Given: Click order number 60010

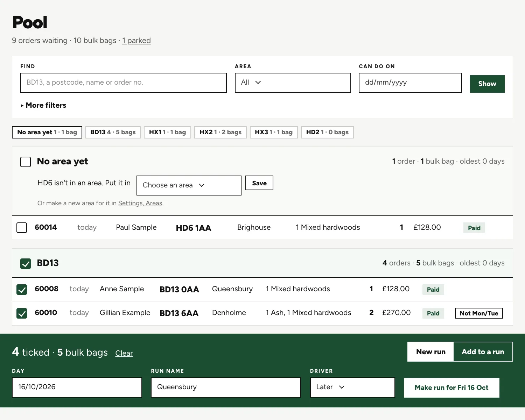Looking at the screenshot, I should coord(46,313).
